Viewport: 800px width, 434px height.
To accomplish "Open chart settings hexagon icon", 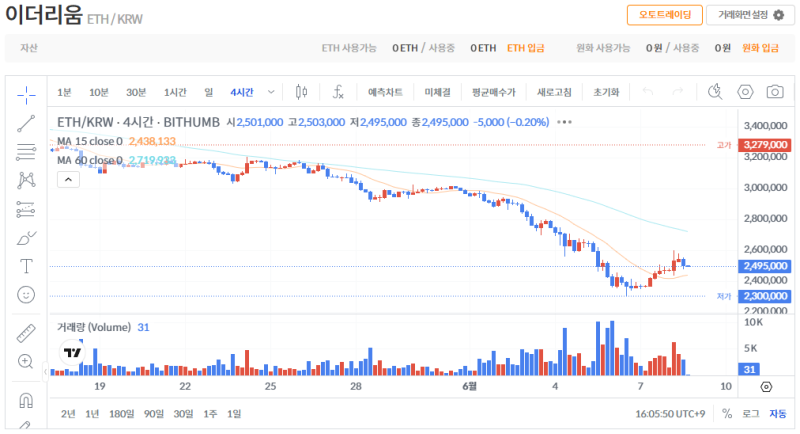I will (745, 92).
